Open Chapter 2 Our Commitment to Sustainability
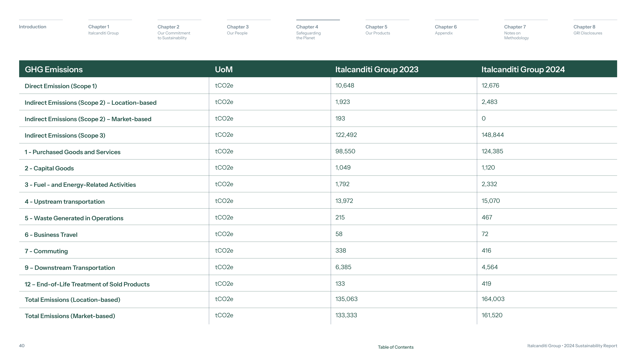This screenshot has width=644, height=362. tap(174, 32)
